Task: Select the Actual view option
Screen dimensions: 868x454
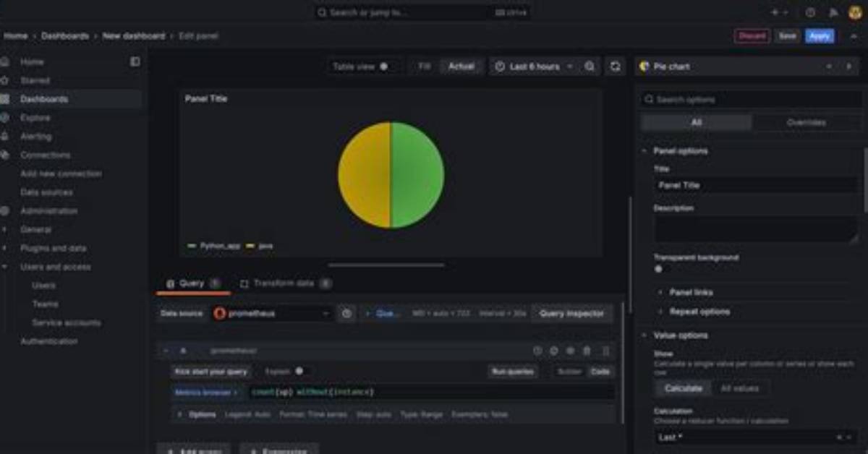Action: [461, 67]
